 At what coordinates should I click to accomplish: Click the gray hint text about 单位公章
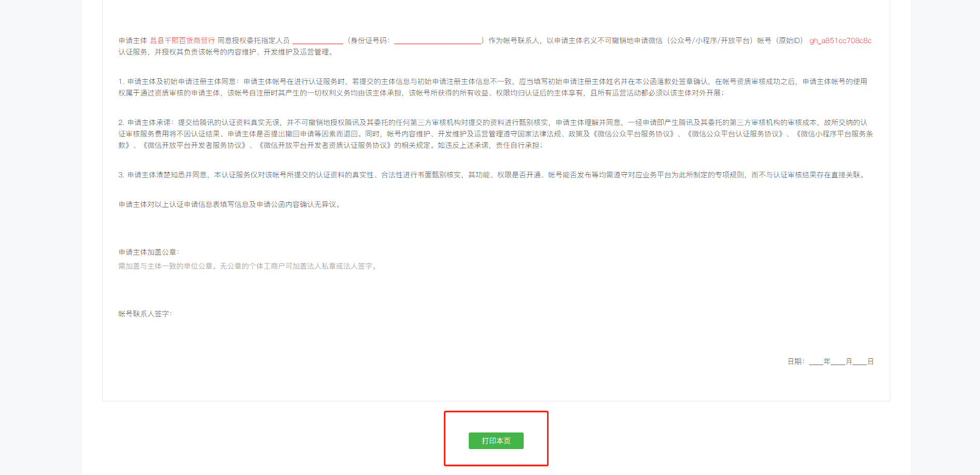248,266
